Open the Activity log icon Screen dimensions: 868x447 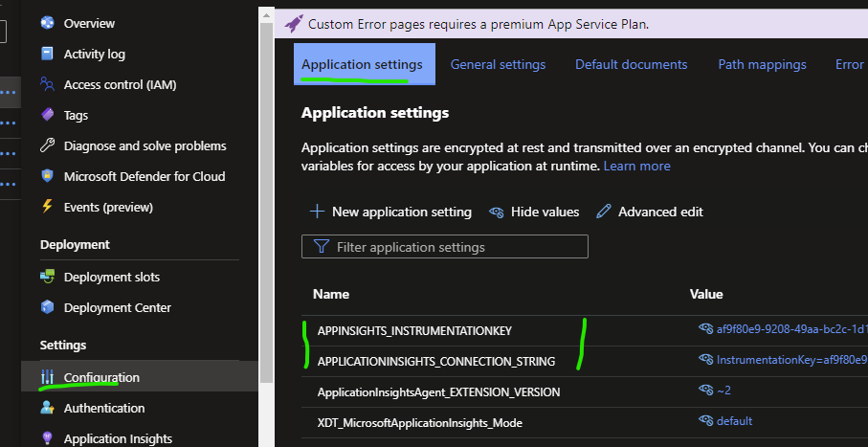click(47, 54)
